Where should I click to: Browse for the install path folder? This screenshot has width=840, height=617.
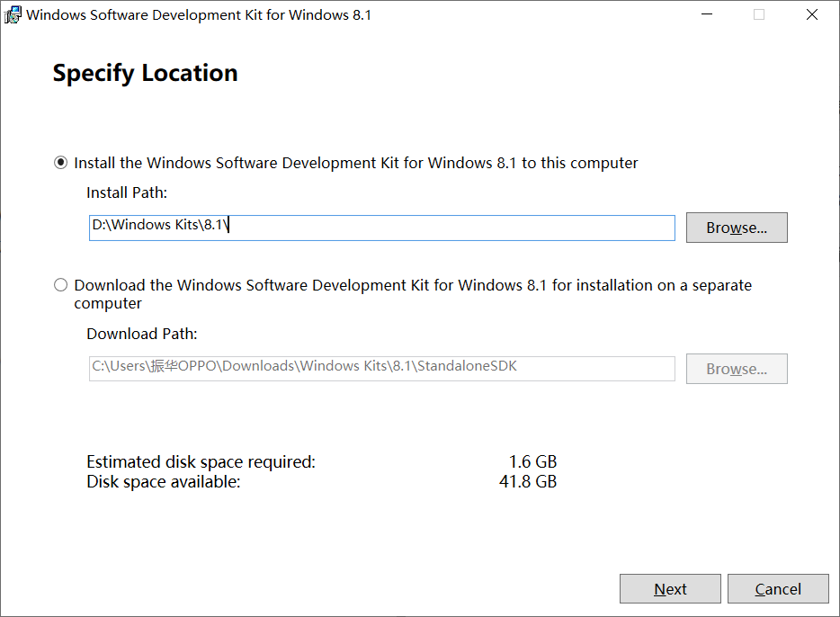(x=737, y=228)
